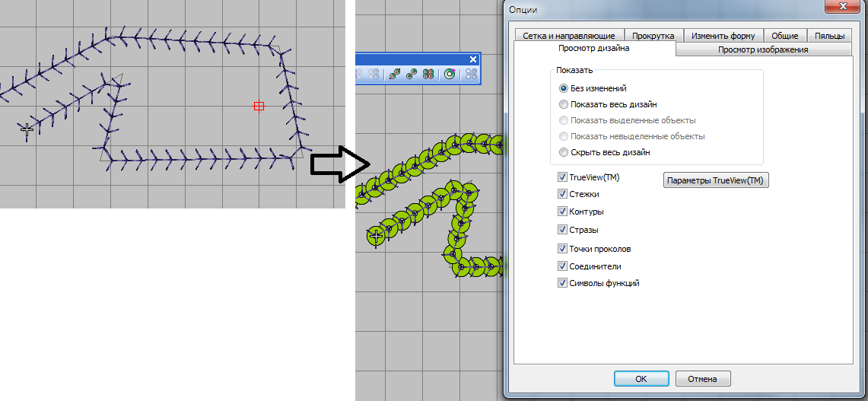This screenshot has width=868, height=401.
Task: Click the red crosshair marker on the canvas
Action: [x=259, y=106]
